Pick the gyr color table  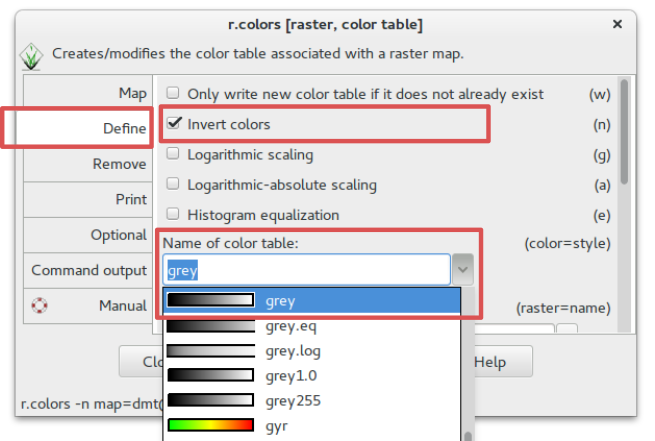(x=312, y=426)
